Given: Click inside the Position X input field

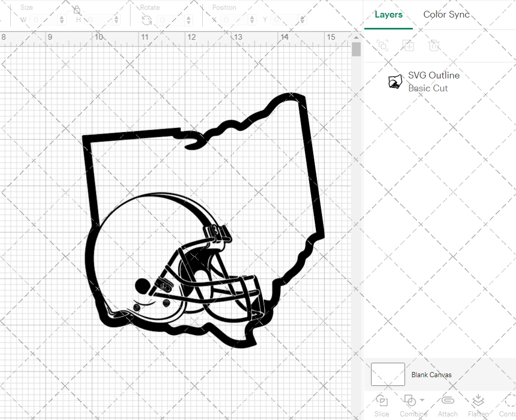Looking at the screenshot, I should coord(232,20).
